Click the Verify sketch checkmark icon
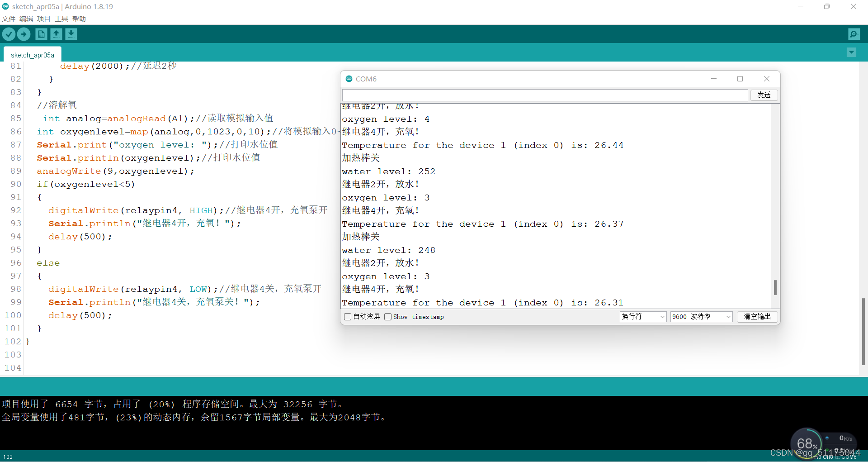Screen dimensions: 868x462 (x=9, y=34)
